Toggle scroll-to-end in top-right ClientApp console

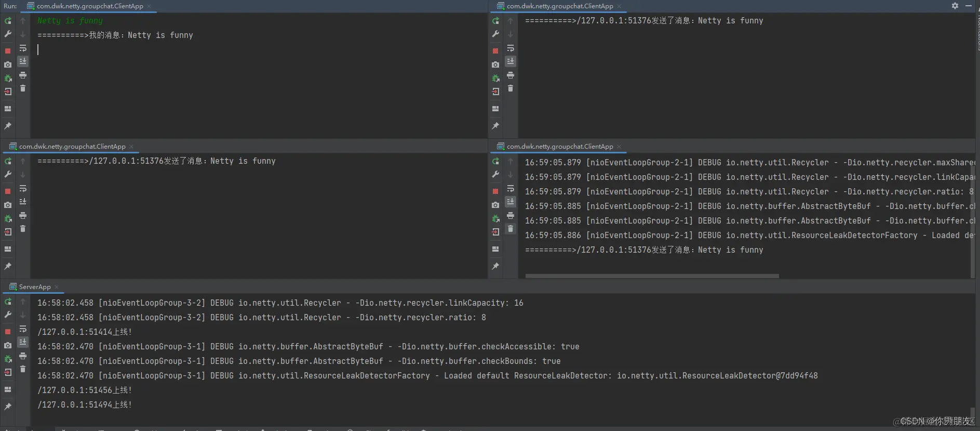(x=511, y=61)
